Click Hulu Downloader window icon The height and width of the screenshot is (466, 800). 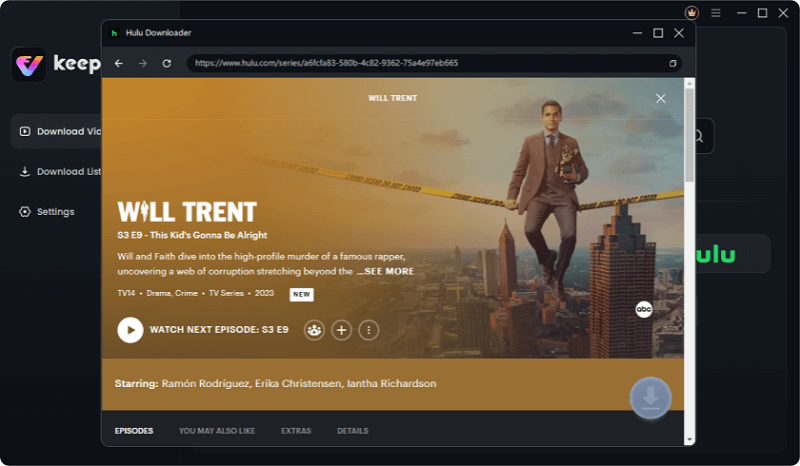point(114,33)
